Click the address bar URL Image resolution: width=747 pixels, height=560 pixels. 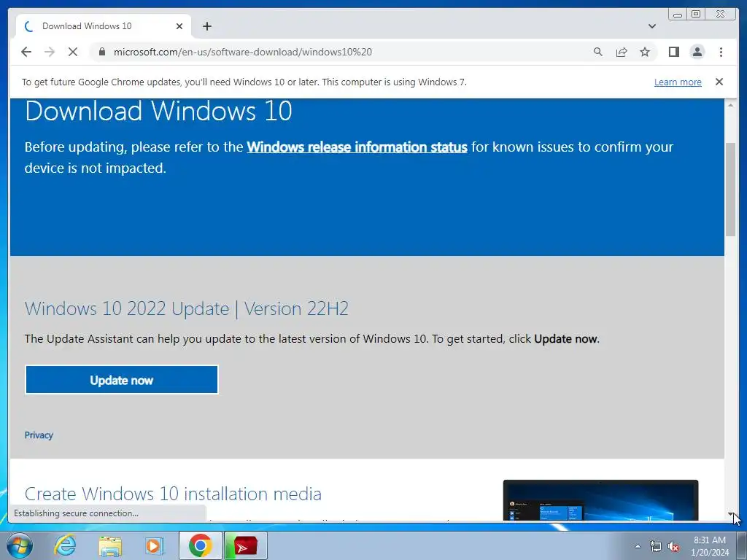[242, 52]
